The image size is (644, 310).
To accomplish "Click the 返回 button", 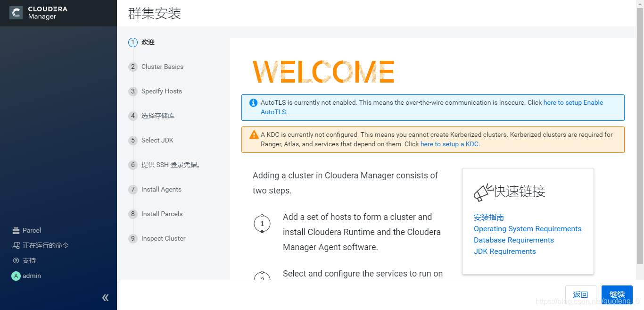I will click(581, 294).
